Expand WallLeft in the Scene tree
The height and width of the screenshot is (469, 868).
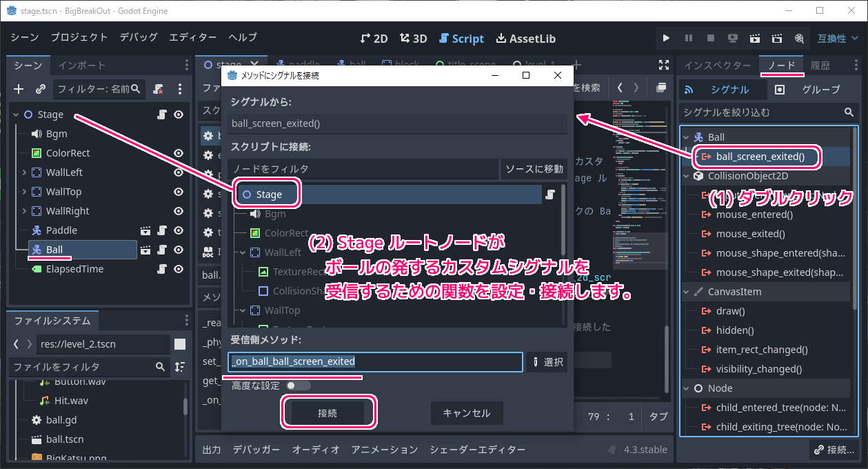[x=24, y=172]
